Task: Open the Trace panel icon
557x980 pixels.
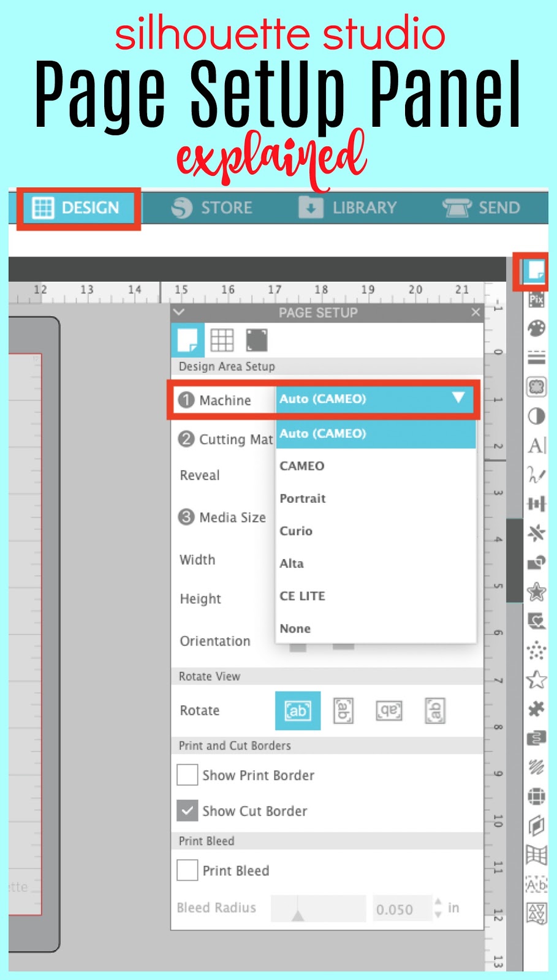Action: click(x=536, y=386)
